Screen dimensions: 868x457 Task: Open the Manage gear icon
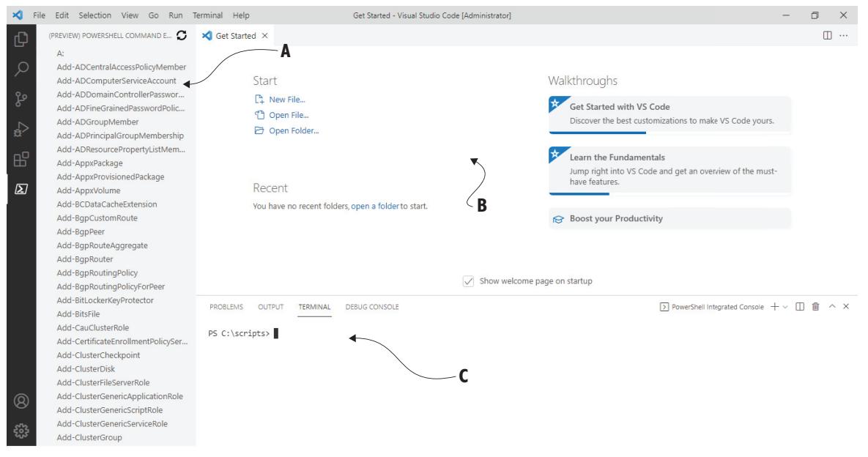[21, 431]
